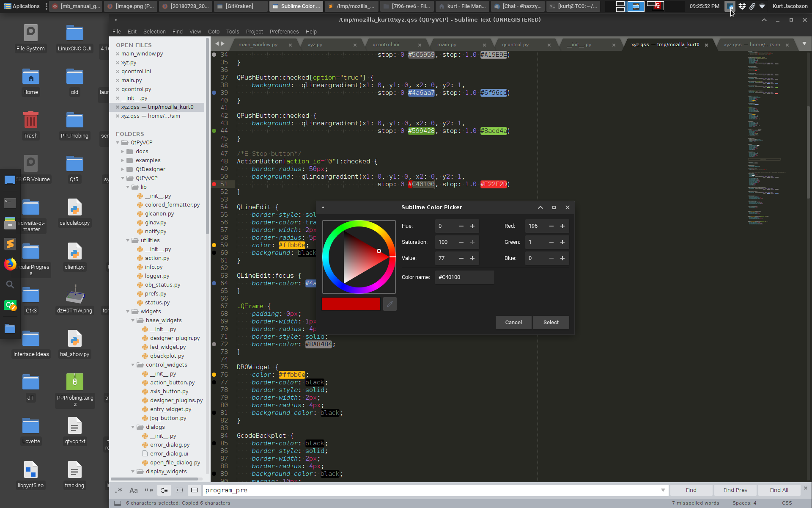This screenshot has width=812, height=508.
Task: Close the find panel
Action: coord(806,488)
